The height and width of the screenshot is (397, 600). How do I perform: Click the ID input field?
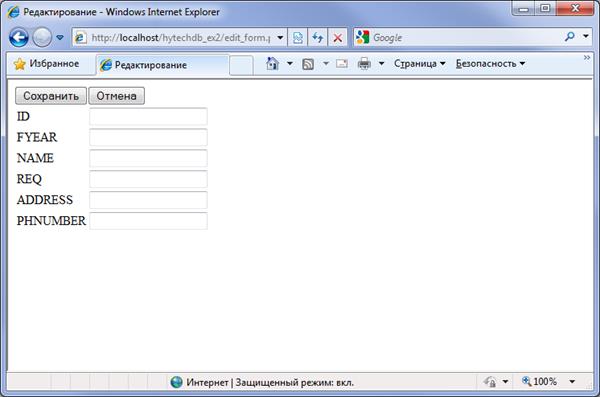tap(148, 116)
